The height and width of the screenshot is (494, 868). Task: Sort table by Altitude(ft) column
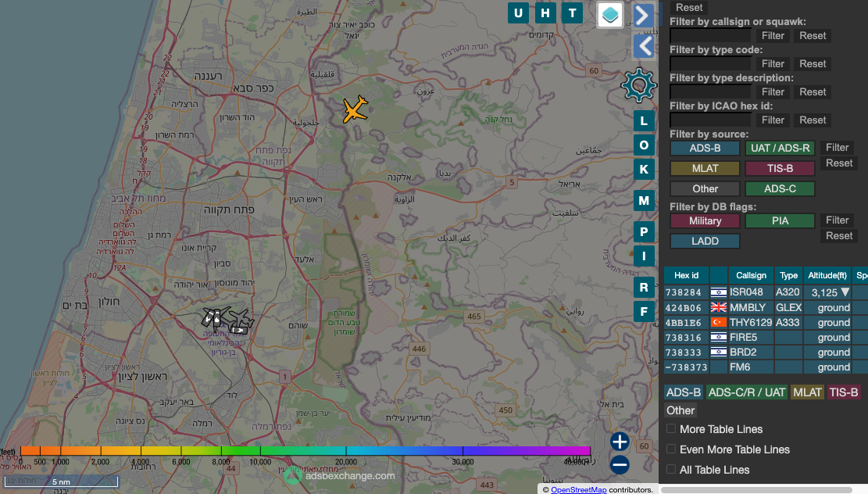827,275
